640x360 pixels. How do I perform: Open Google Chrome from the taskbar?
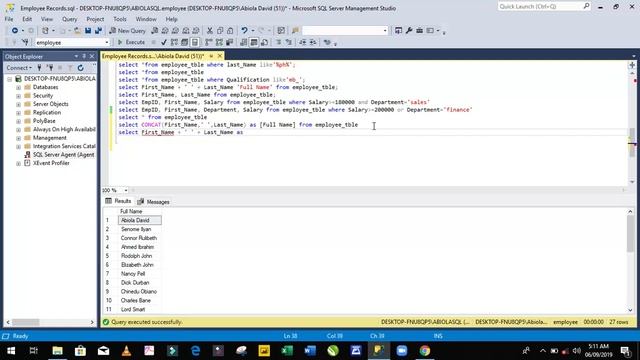(424, 351)
